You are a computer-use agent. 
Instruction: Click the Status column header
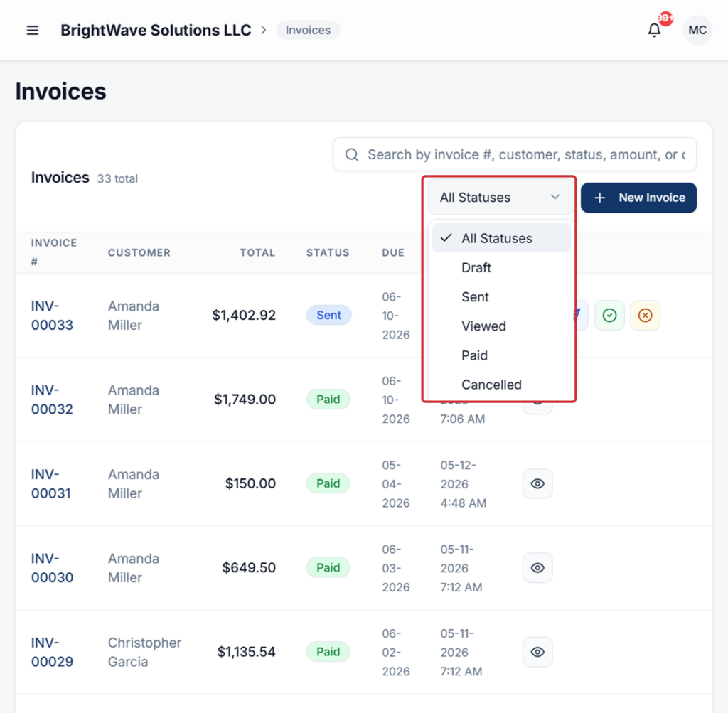(327, 252)
